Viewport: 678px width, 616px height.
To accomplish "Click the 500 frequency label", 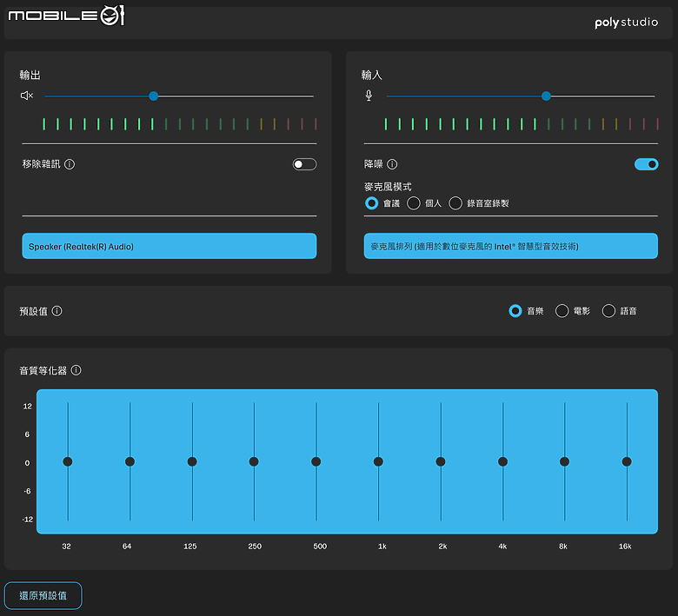I will pos(320,546).
